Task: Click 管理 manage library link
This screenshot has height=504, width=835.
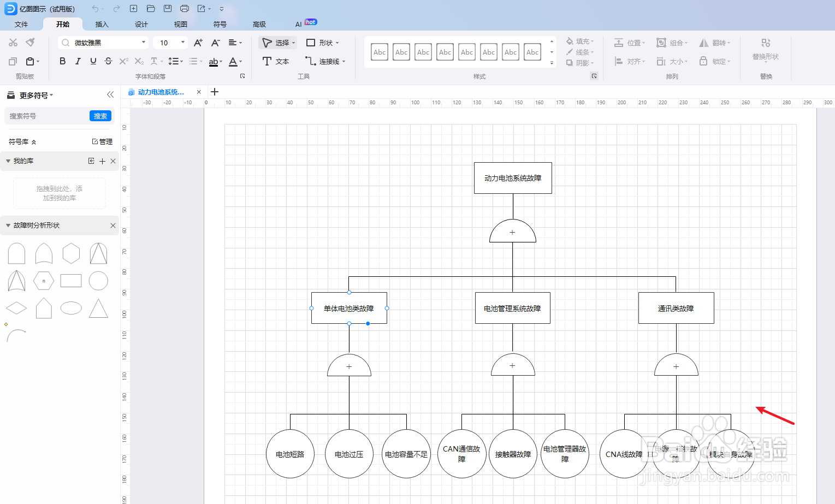Action: click(x=102, y=141)
